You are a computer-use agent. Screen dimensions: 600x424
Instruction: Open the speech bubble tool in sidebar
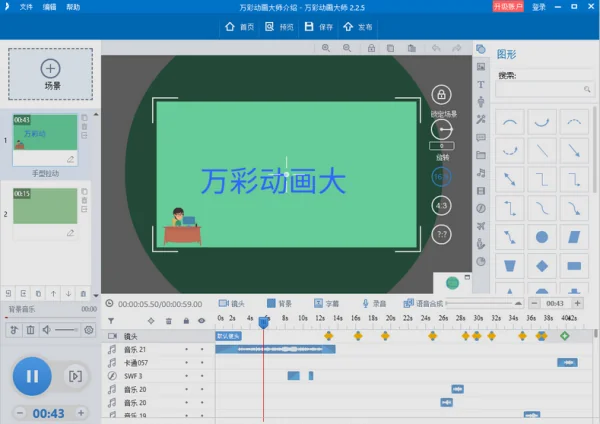[x=481, y=137]
